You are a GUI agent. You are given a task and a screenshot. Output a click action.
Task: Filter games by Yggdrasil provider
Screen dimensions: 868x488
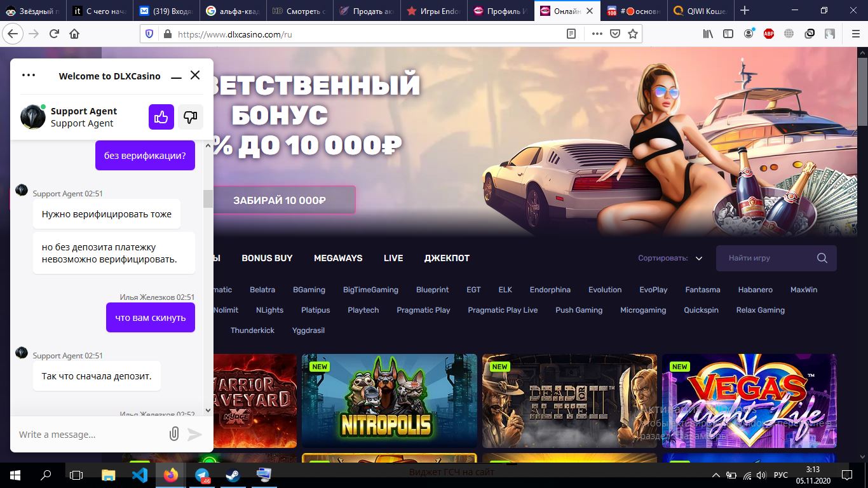click(x=308, y=330)
